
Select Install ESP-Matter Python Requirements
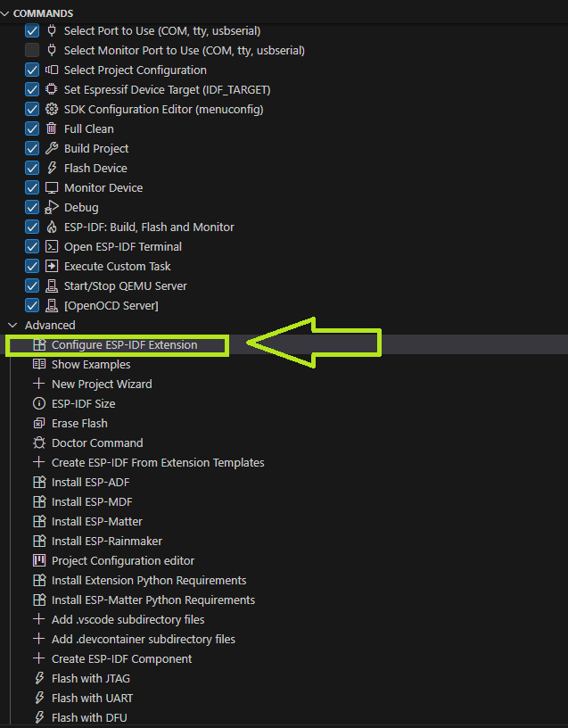153,600
